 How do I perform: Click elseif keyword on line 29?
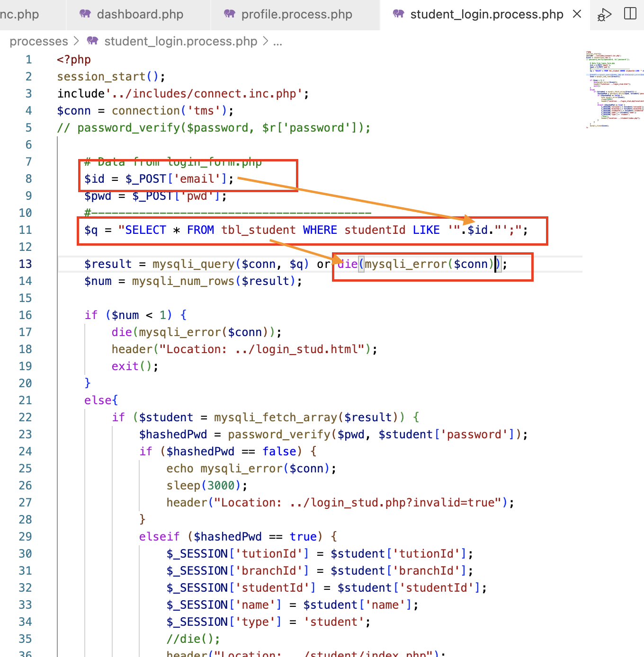point(159,537)
